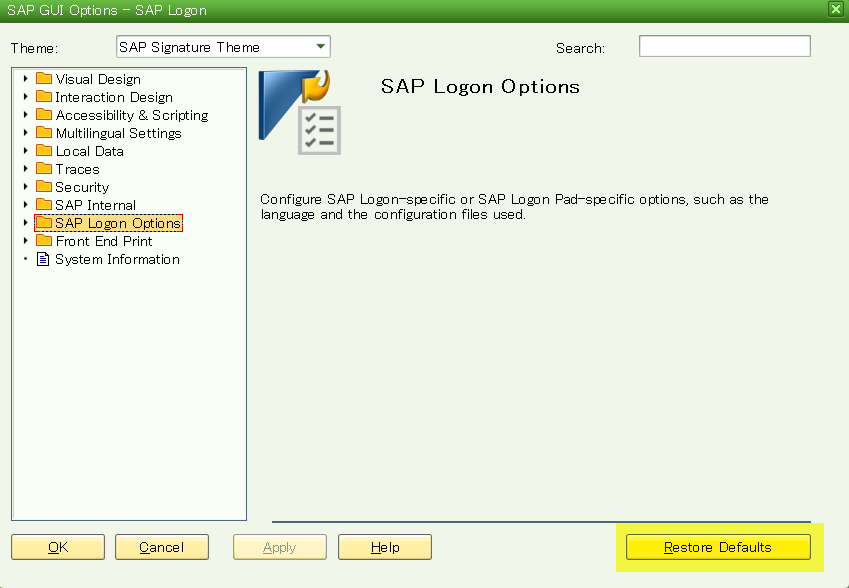Click the Apply button
Image resolution: width=849 pixels, height=588 pixels.
click(x=280, y=547)
